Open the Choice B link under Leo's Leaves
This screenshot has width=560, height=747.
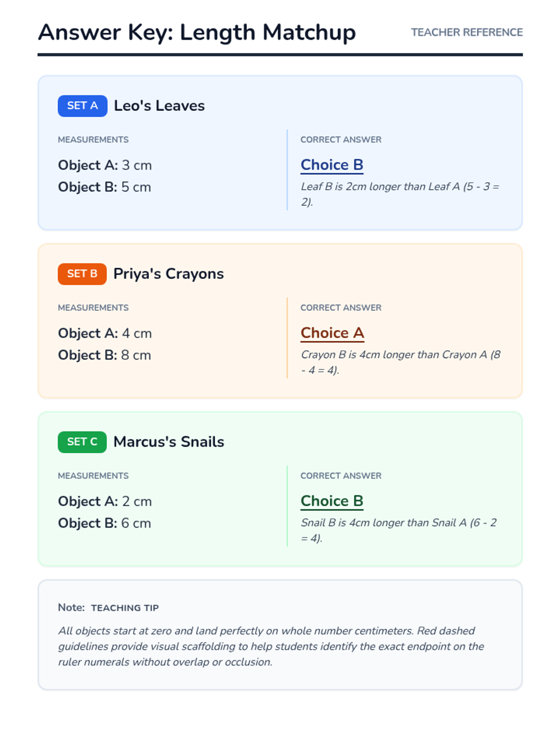coord(332,165)
